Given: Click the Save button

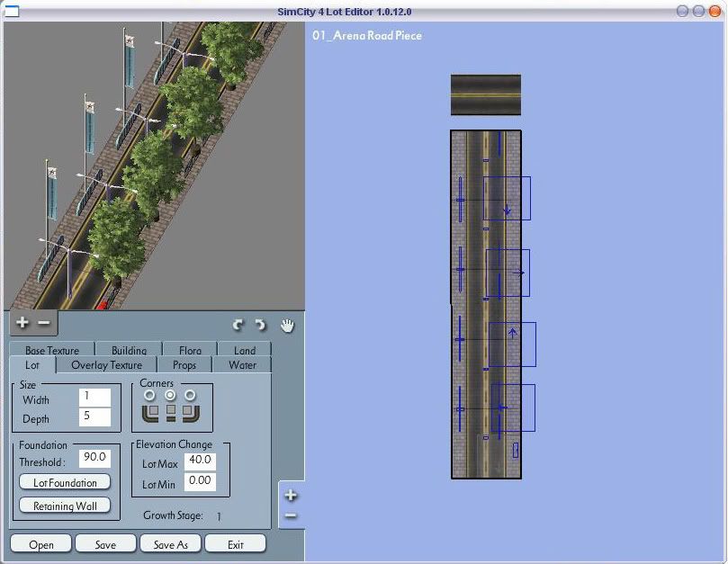Looking at the screenshot, I should (x=105, y=544).
